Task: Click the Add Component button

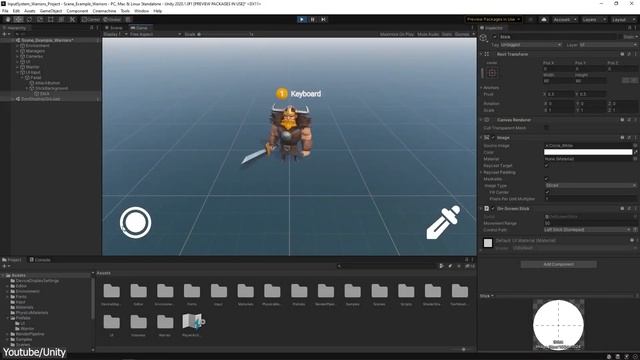Action: [x=558, y=264]
